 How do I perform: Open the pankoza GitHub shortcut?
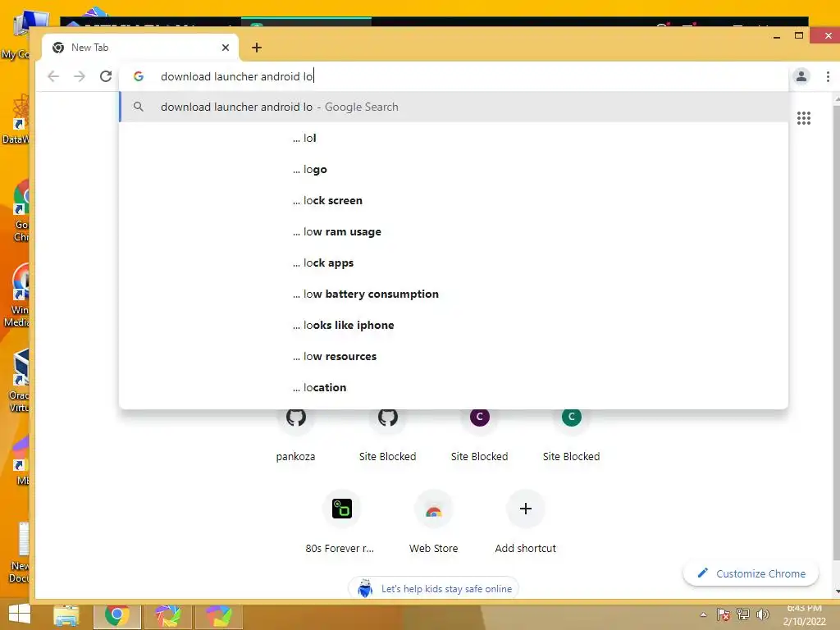[295, 434]
